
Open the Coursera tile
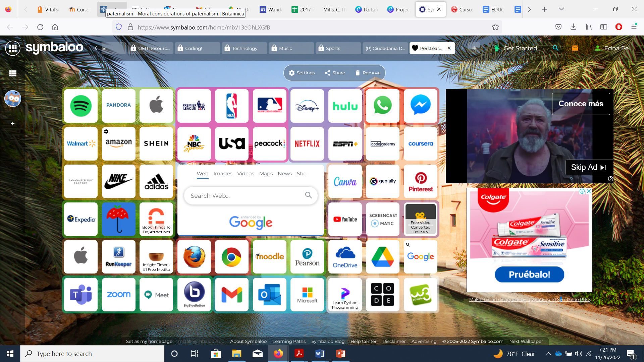pyautogui.click(x=421, y=143)
